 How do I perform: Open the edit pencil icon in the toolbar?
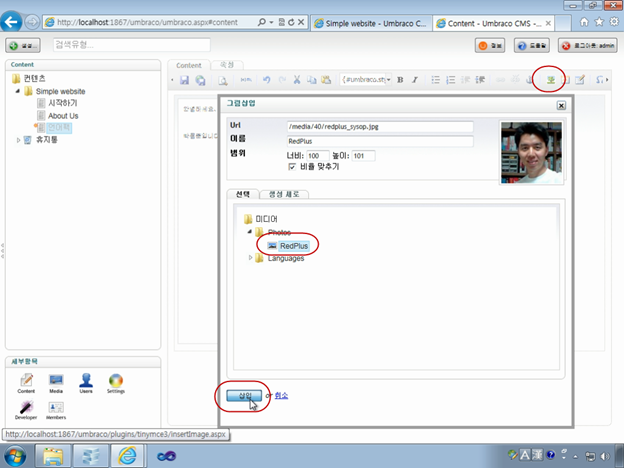tap(580, 80)
